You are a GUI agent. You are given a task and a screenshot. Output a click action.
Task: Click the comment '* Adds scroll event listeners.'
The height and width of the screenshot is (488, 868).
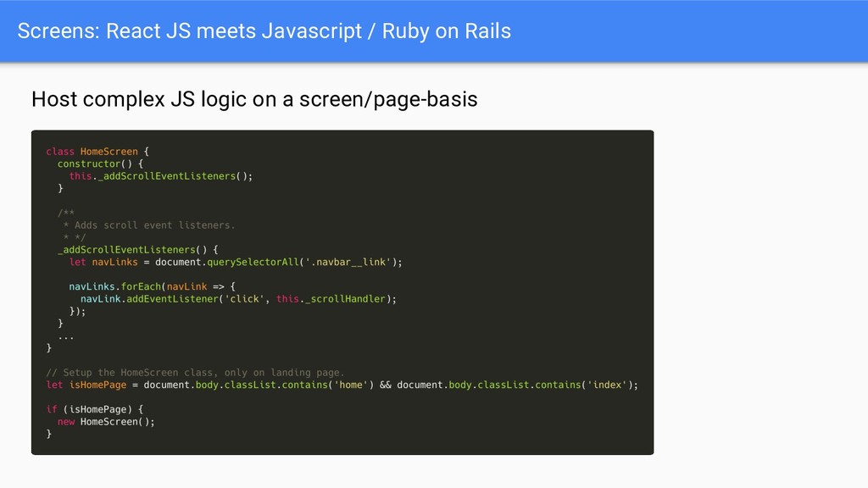(x=149, y=225)
